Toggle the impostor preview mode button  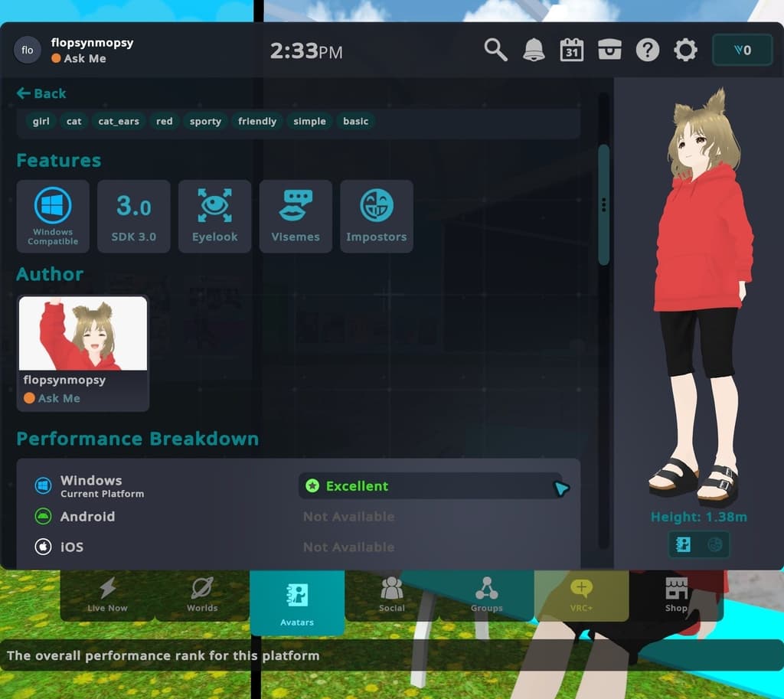tap(714, 544)
